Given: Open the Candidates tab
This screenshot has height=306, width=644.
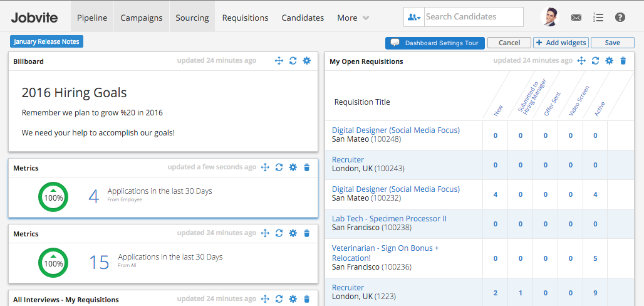Looking at the screenshot, I should (303, 18).
